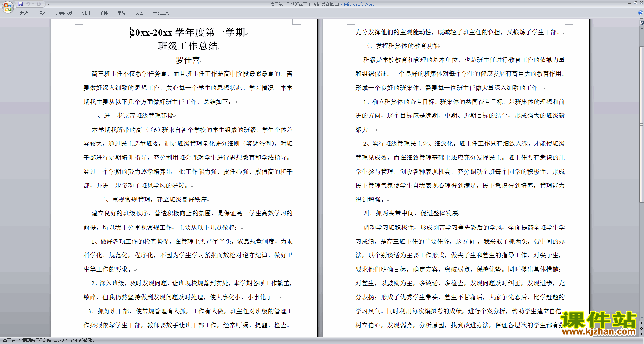Redo the action with the repeat icon

pos(39,4)
